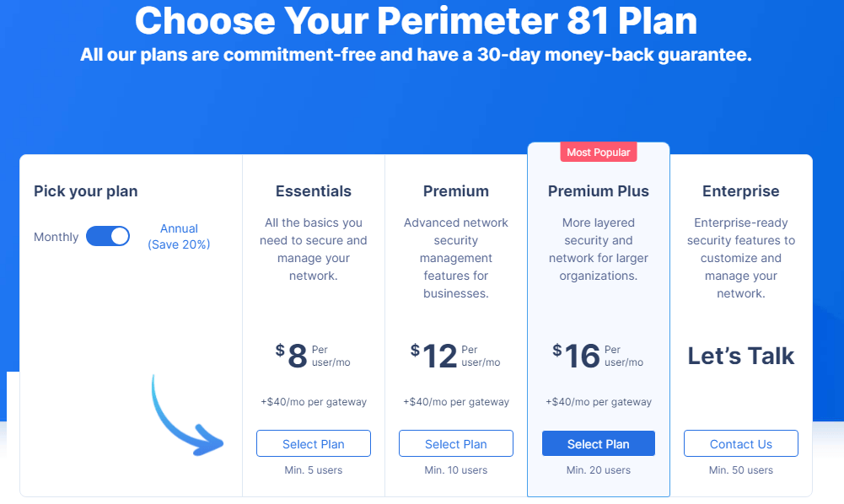Click the Premium Plus plan title
The width and height of the screenshot is (844, 504).
[598, 191]
